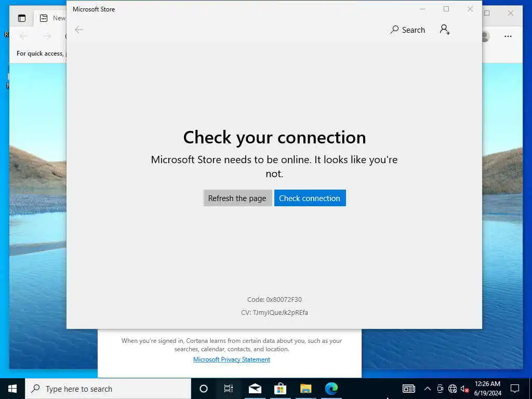Screen dimensions: 532x399
Task: Click the Check your connection heading
Action: pyautogui.click(x=274, y=137)
